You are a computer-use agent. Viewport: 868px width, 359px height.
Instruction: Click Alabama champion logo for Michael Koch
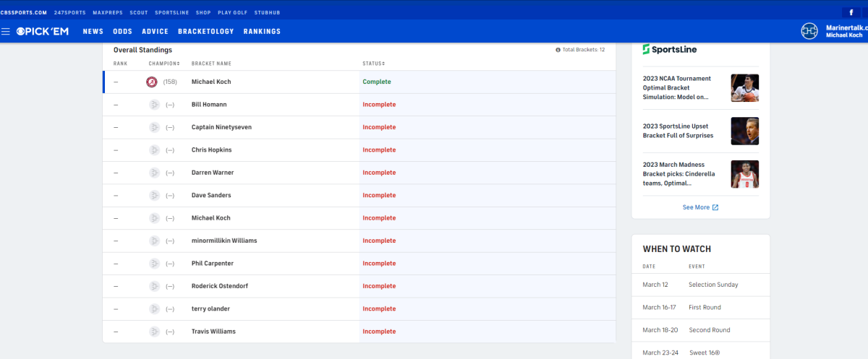(x=152, y=82)
